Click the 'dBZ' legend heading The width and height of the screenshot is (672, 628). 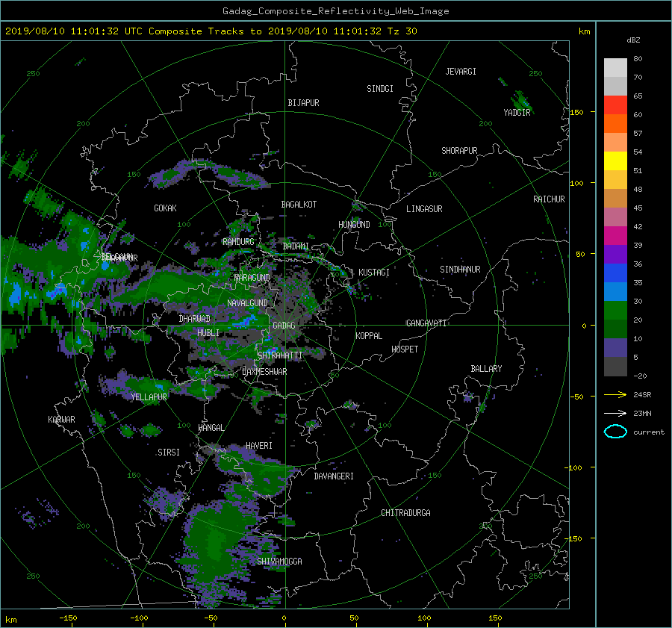(x=633, y=40)
